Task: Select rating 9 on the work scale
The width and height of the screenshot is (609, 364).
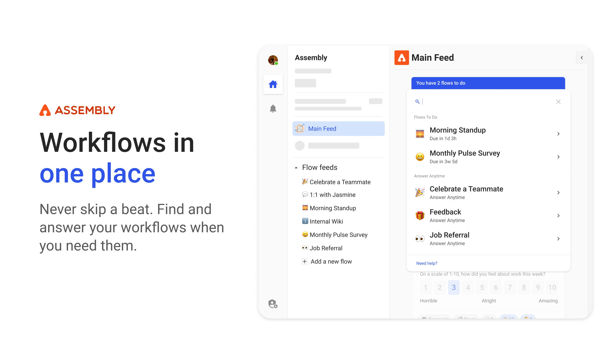Action: (538, 288)
